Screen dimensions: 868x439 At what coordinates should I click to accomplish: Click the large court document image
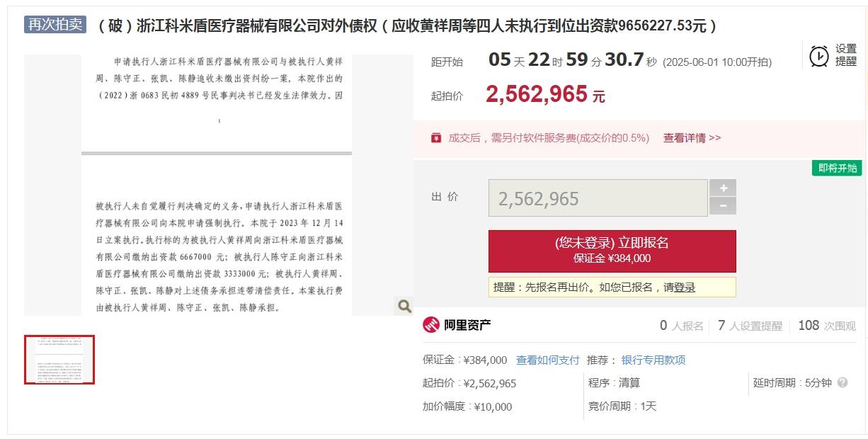pyautogui.click(x=219, y=185)
